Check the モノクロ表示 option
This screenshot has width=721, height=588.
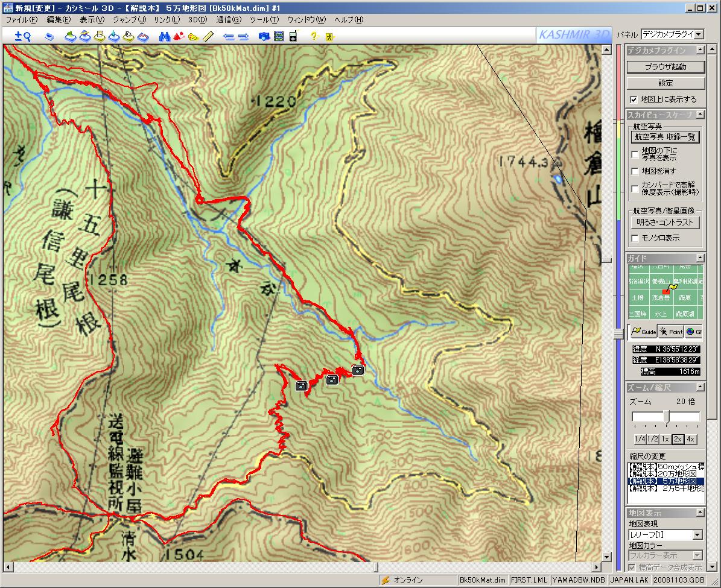click(x=635, y=238)
